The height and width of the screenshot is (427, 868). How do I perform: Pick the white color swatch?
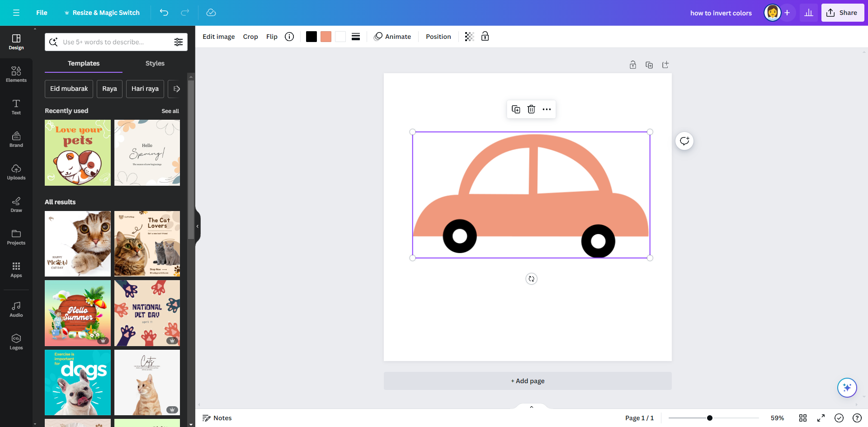click(x=340, y=37)
